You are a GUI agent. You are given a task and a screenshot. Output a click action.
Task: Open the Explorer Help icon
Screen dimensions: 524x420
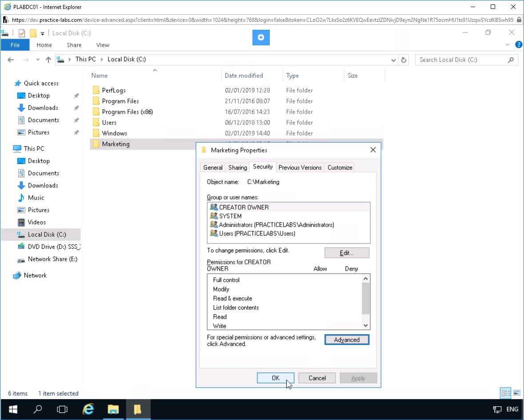(x=518, y=45)
